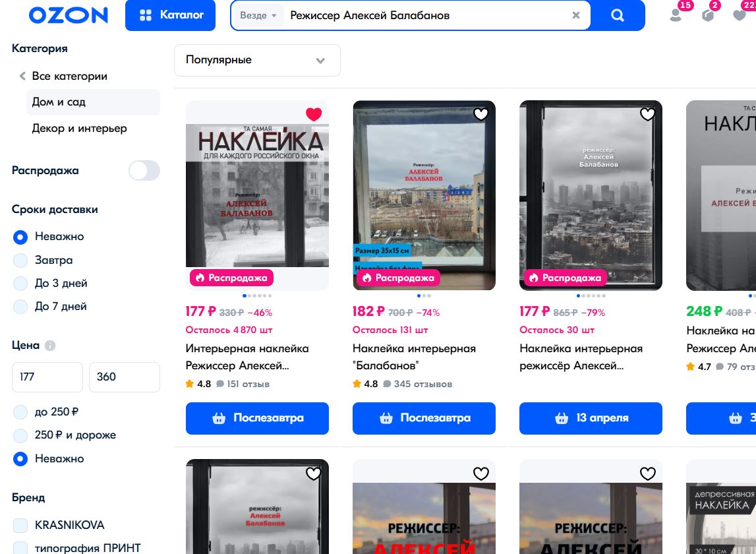
Task: Open Наклейка интерьерная режиссёр Алексей title
Action: tap(581, 357)
